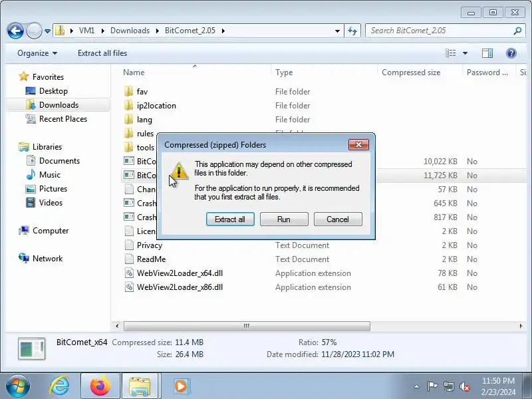Select Downloads in navigation pane

[x=59, y=105]
